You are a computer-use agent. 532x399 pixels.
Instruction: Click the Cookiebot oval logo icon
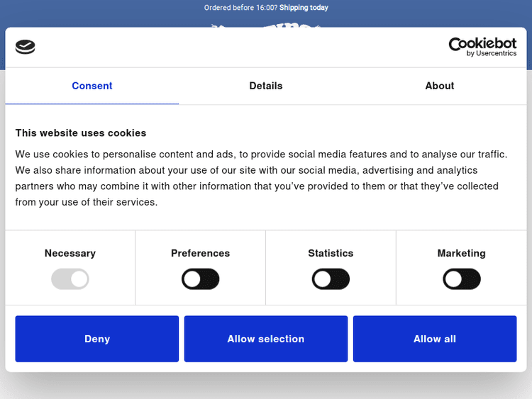[25, 47]
